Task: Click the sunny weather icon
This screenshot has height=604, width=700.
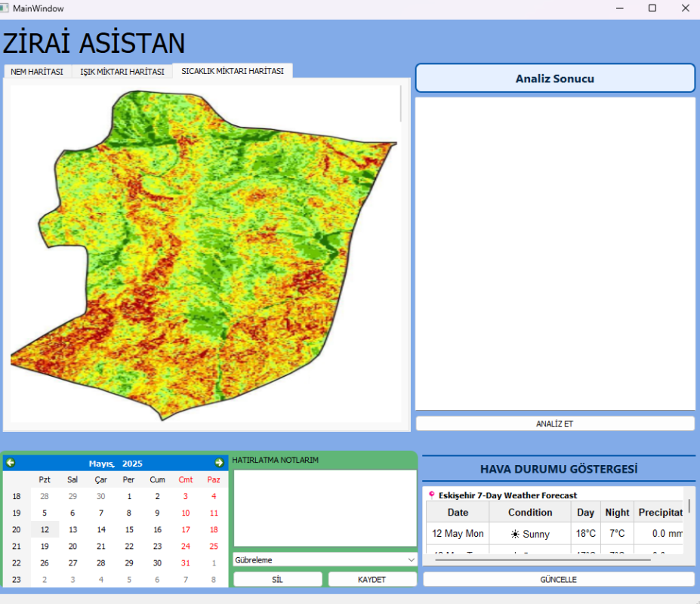Action: [515, 534]
